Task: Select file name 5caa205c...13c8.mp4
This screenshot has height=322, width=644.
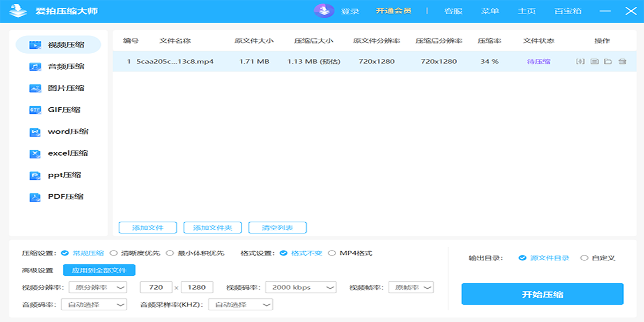Action: pyautogui.click(x=175, y=62)
